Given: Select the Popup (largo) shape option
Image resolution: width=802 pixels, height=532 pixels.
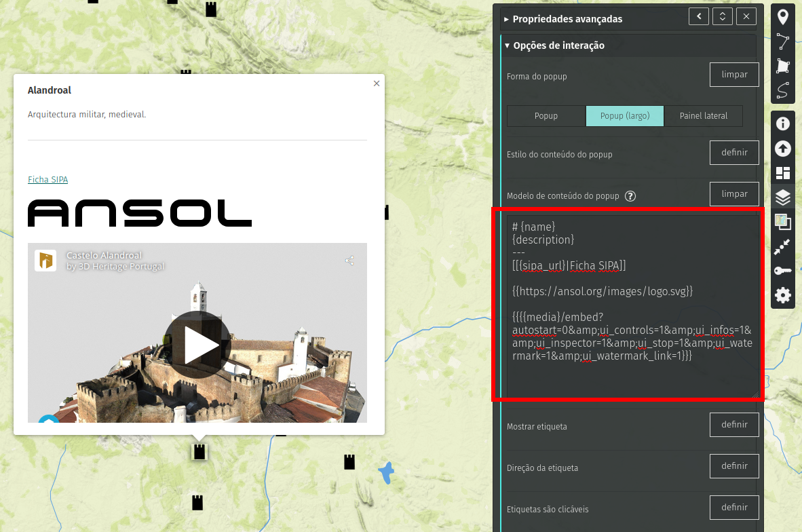Looking at the screenshot, I should tap(625, 116).
